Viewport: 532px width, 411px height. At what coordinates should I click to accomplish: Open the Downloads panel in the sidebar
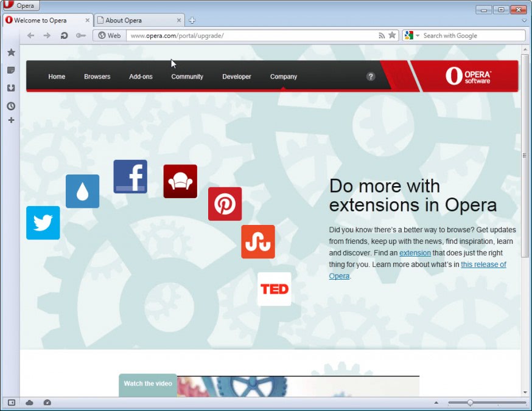[10, 88]
